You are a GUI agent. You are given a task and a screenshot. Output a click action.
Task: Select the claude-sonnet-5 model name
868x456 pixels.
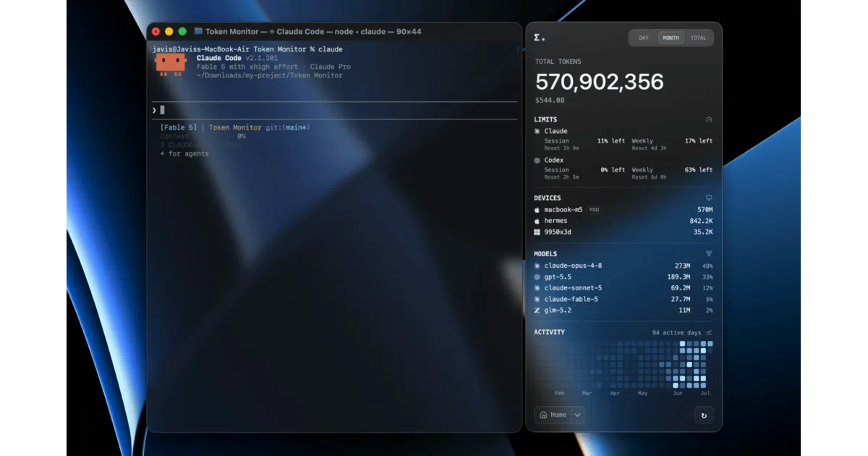[573, 288]
